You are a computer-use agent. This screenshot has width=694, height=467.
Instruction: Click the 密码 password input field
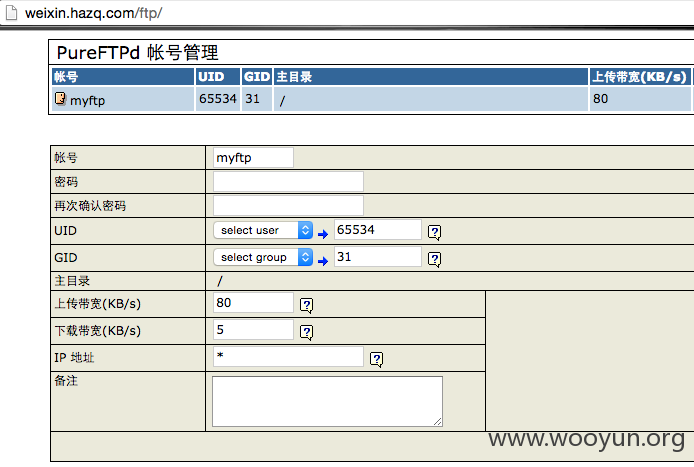click(x=288, y=181)
